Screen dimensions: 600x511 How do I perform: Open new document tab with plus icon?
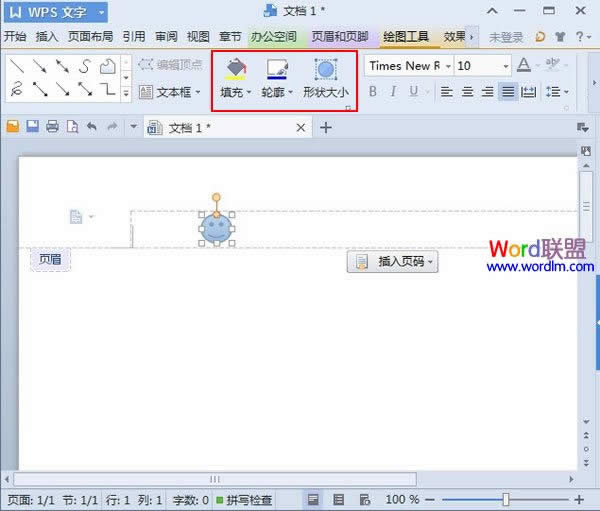point(325,128)
